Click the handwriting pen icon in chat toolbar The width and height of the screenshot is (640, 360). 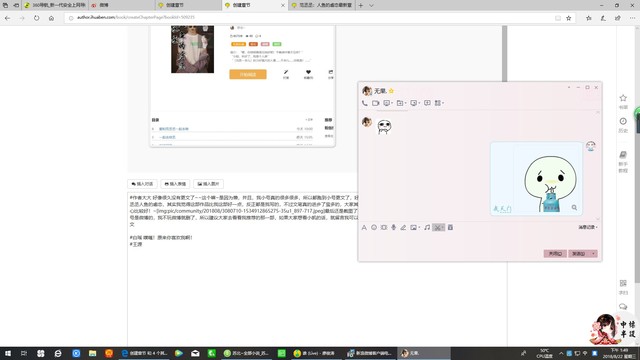coord(403,228)
